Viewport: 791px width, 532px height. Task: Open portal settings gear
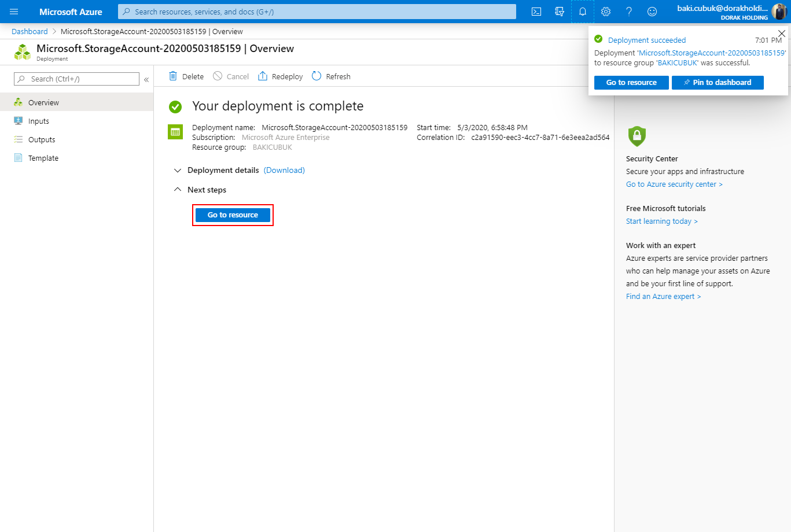coord(606,12)
